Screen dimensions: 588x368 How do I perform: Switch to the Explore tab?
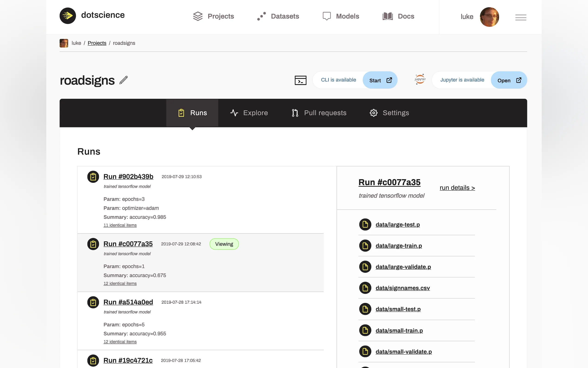click(x=249, y=113)
